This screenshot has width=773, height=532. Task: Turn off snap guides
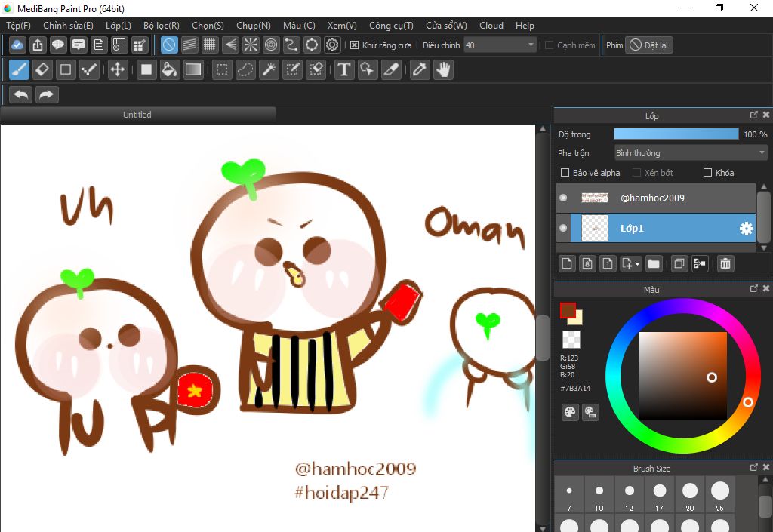point(168,45)
